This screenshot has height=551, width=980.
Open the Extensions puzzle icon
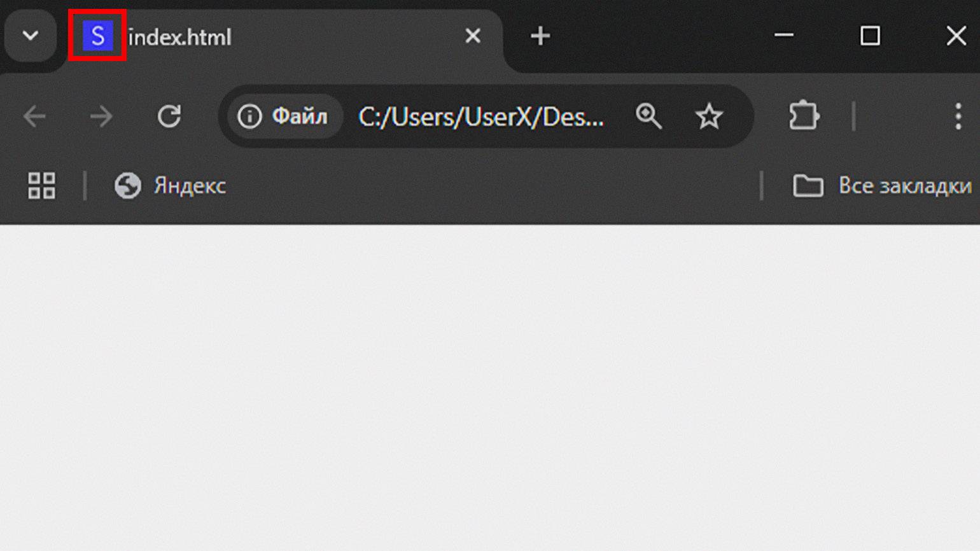click(x=804, y=116)
